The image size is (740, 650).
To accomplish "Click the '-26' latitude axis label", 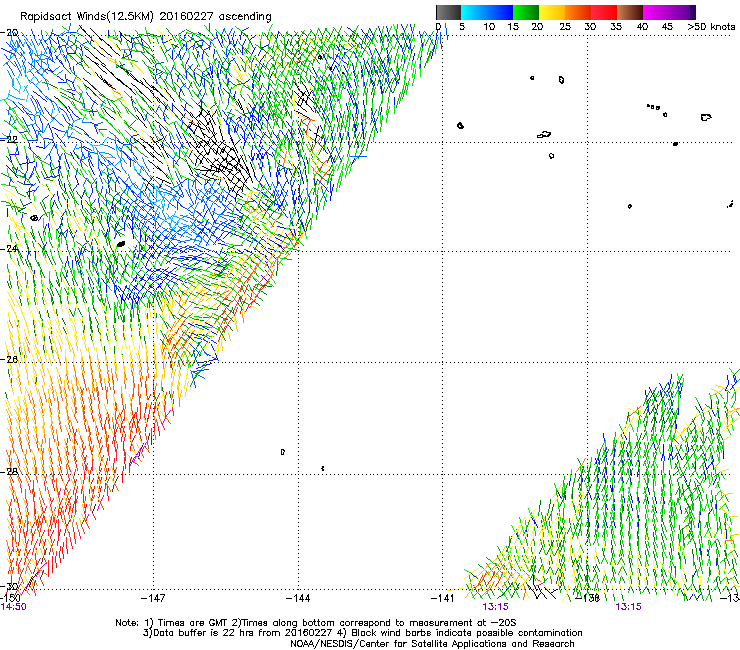I will (9, 359).
